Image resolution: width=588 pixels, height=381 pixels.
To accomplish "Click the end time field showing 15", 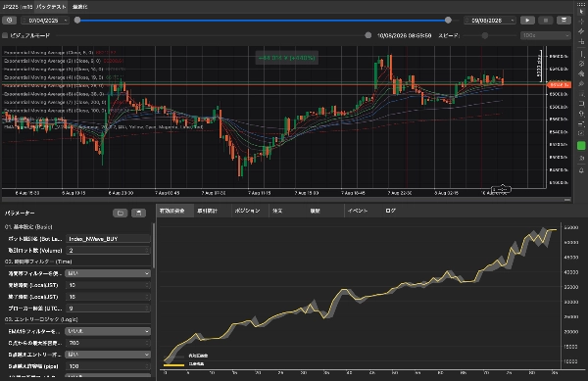I will (108, 297).
